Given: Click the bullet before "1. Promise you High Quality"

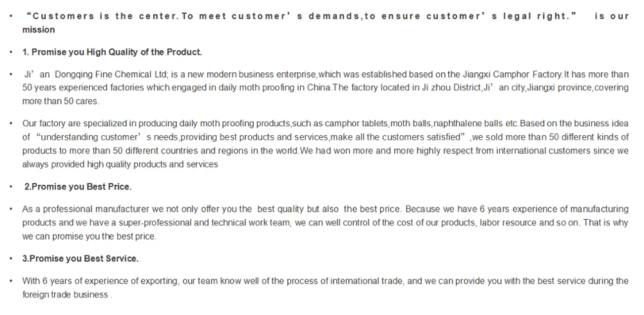Looking at the screenshot, I should tap(13, 52).
